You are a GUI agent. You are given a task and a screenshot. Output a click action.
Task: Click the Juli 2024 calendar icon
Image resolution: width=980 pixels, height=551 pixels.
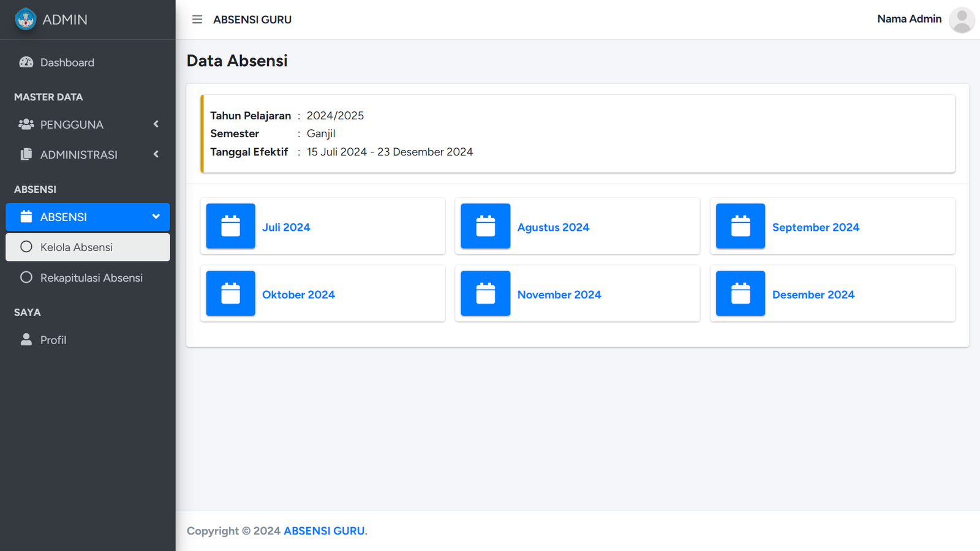point(230,227)
